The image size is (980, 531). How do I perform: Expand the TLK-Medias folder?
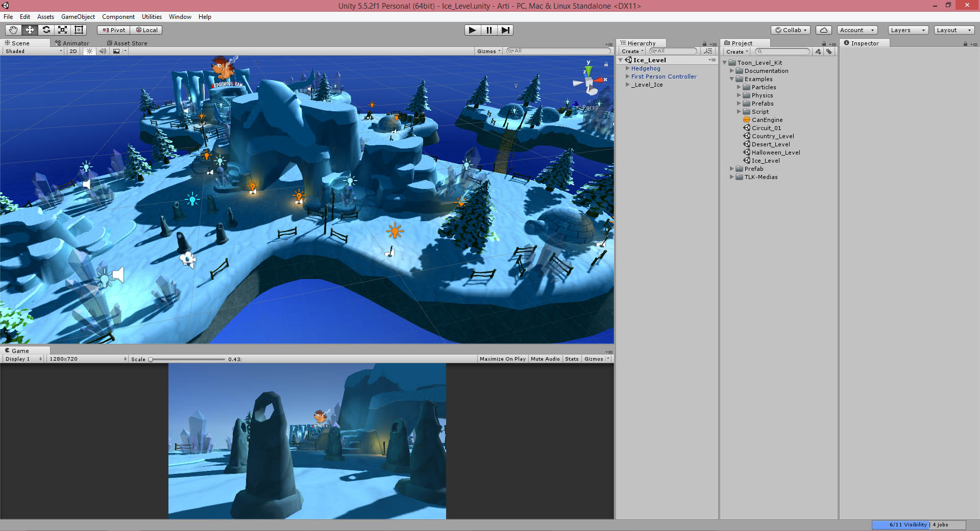point(731,177)
